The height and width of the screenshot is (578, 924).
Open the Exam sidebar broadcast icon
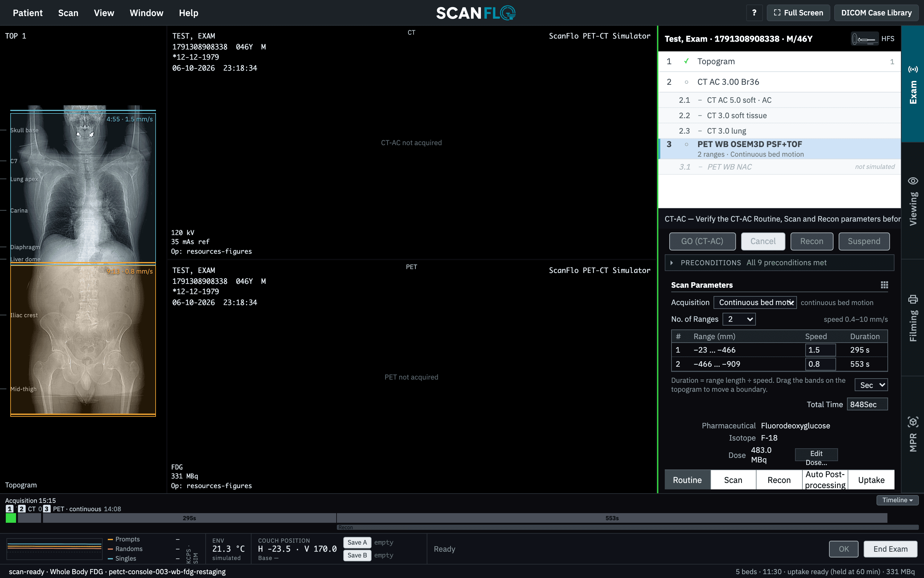[912, 69]
